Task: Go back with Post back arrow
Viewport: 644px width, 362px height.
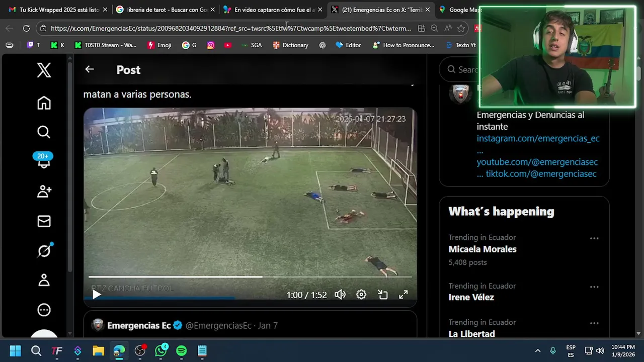Action: [90, 69]
